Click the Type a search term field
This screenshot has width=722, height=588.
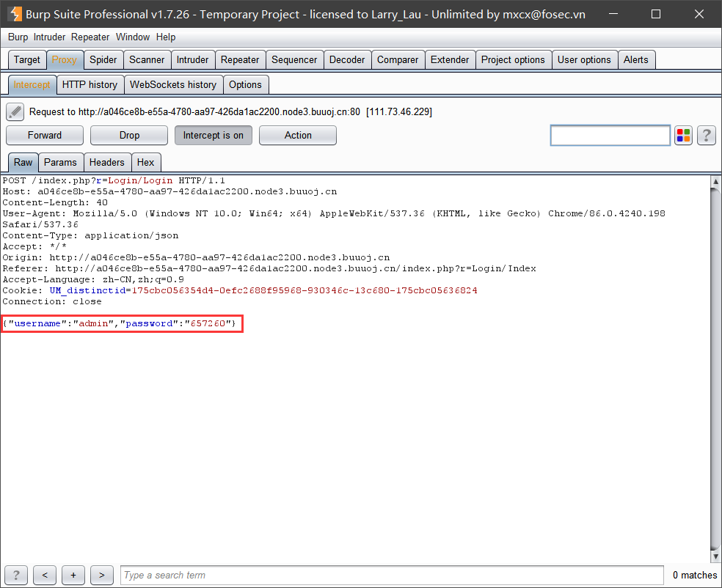[392, 575]
